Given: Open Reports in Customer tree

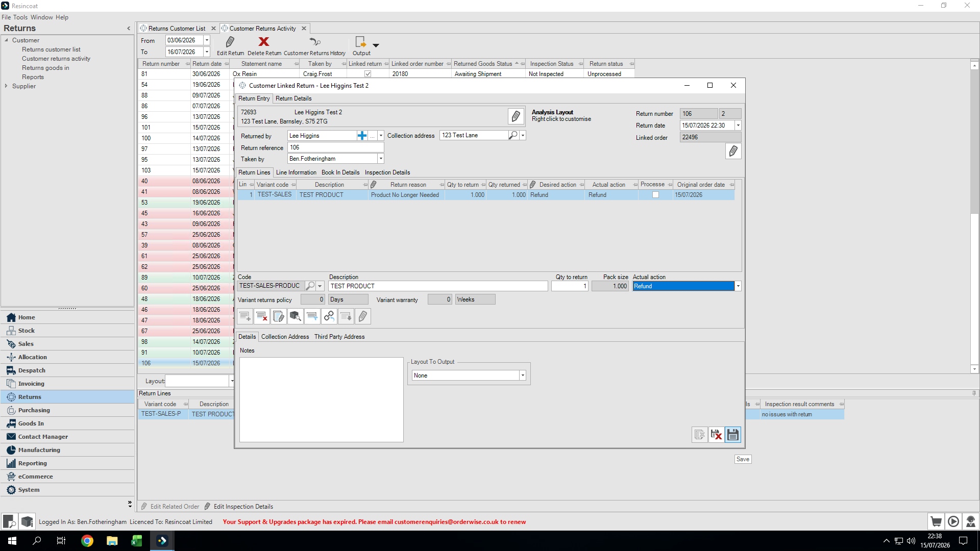Looking at the screenshot, I should 33,77.
